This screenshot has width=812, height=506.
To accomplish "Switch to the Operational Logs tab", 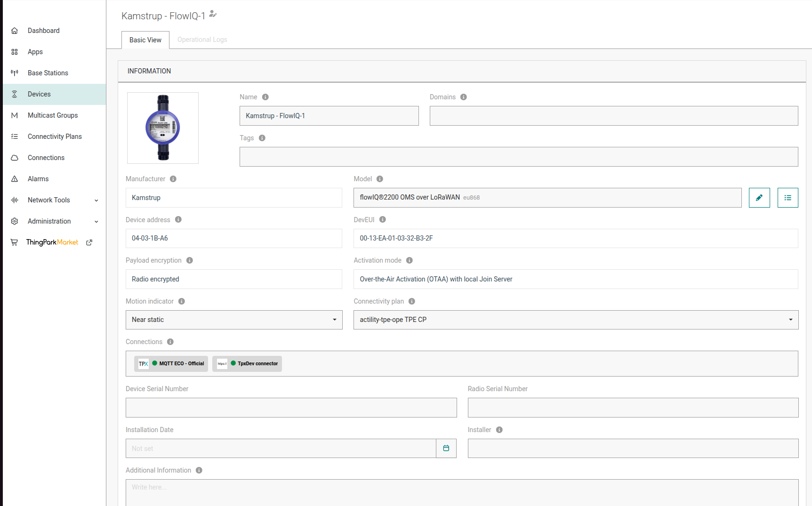I will (x=202, y=40).
